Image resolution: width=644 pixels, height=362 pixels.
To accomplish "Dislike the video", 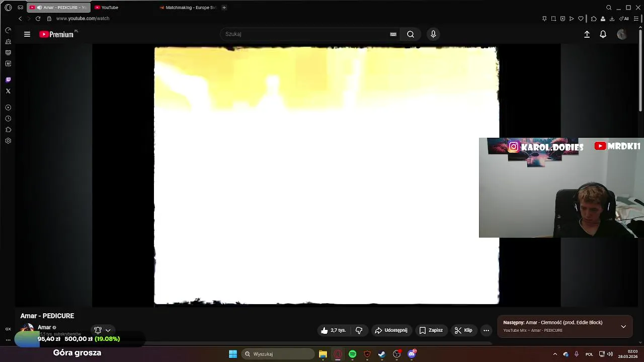I will click(359, 330).
